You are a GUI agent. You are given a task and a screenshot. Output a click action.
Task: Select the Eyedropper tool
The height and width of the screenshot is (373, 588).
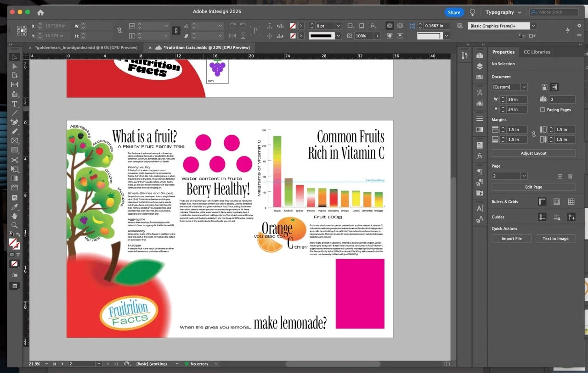click(x=15, y=207)
